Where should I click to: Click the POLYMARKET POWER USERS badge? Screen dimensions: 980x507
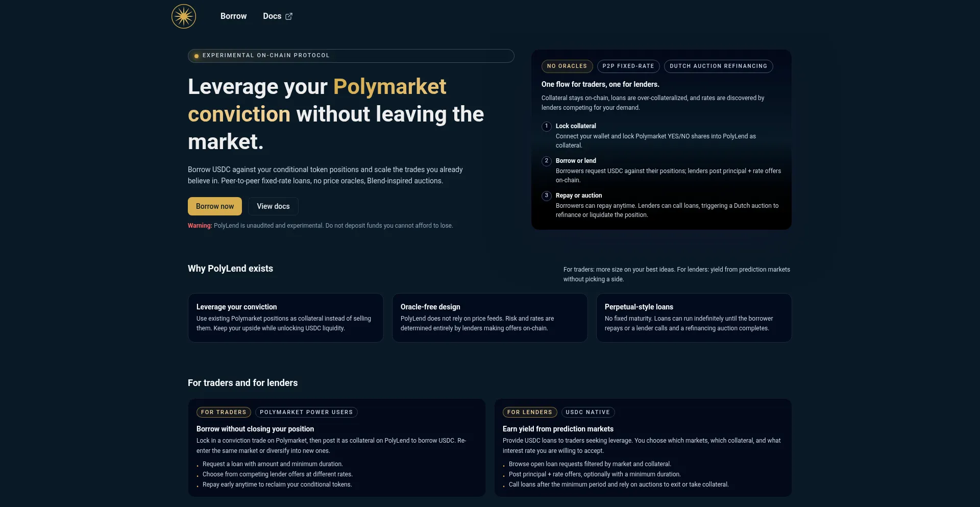[306, 412]
